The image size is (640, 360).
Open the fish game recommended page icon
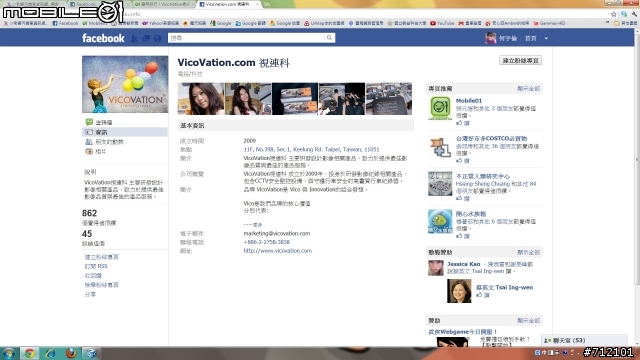[x=440, y=221]
